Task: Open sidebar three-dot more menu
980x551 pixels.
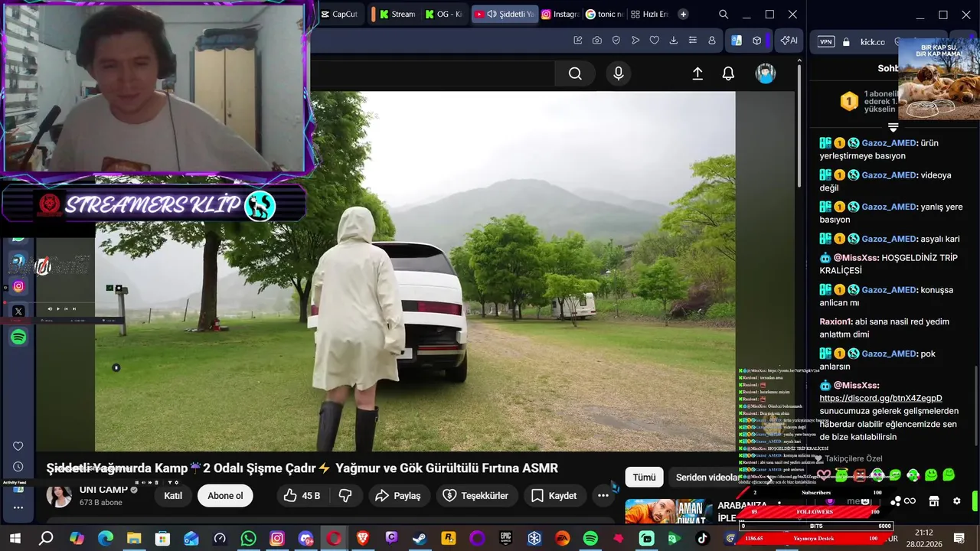Action: pyautogui.click(x=18, y=507)
